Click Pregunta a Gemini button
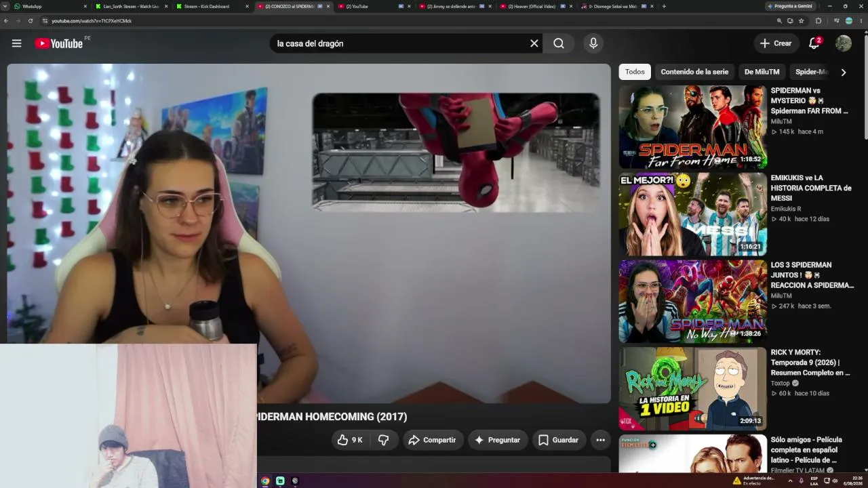The width and height of the screenshot is (868, 488). pyautogui.click(x=790, y=6)
